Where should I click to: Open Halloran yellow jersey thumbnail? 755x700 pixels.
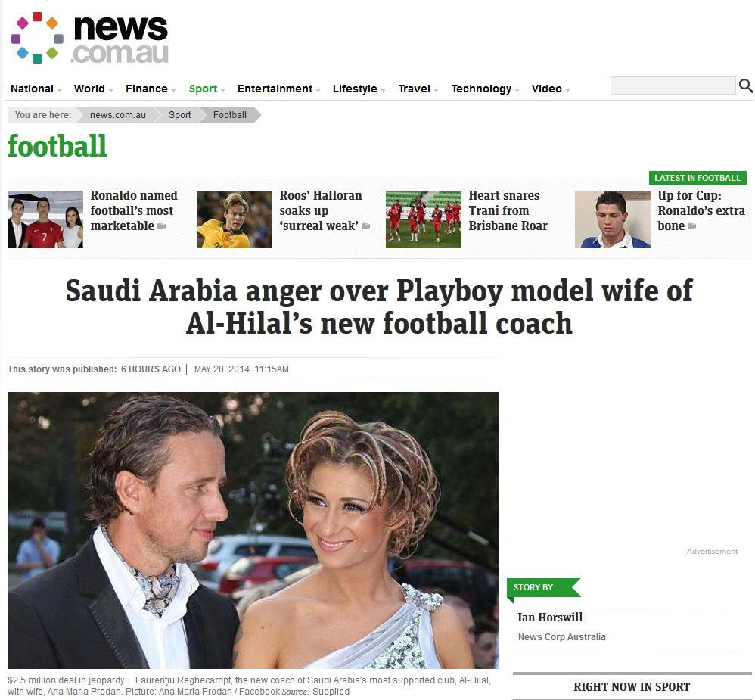(x=234, y=219)
